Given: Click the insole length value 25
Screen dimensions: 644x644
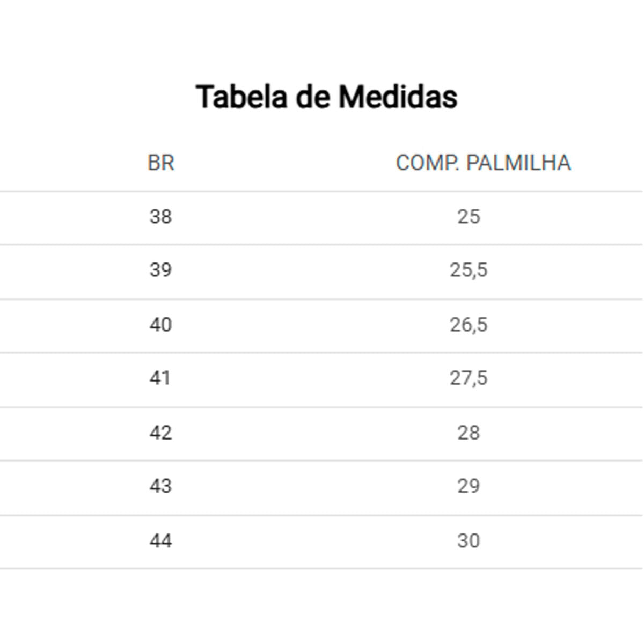Looking at the screenshot, I should tap(469, 217).
